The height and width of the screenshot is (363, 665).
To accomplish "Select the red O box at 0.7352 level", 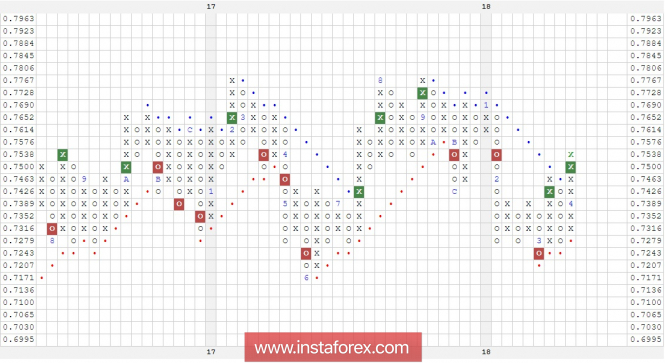I will [x=200, y=216].
